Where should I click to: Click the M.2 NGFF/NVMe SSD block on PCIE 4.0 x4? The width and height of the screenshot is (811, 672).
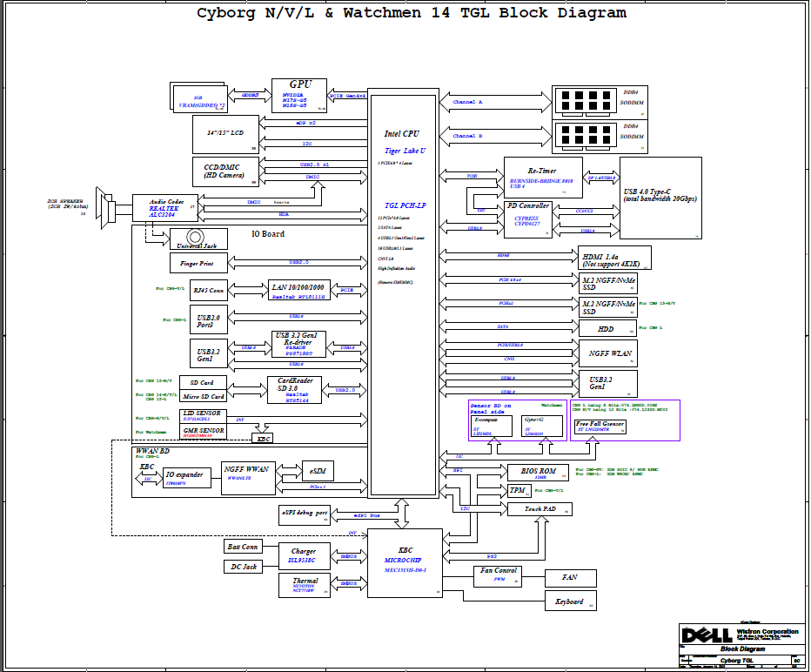pos(607,284)
